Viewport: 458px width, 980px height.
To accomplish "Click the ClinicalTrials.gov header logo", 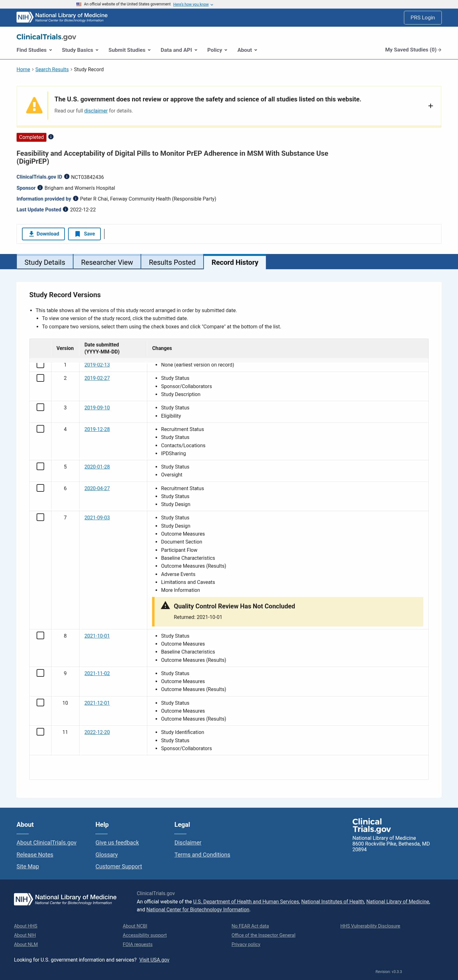I will (x=46, y=37).
